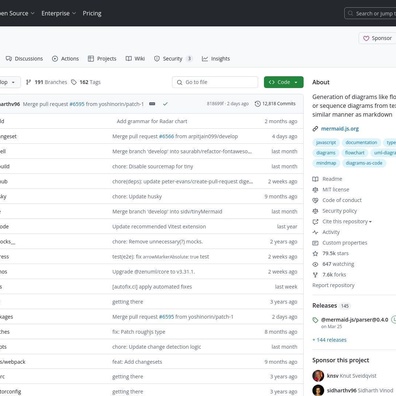
Task: Open the Actions tab
Action: coord(65,59)
